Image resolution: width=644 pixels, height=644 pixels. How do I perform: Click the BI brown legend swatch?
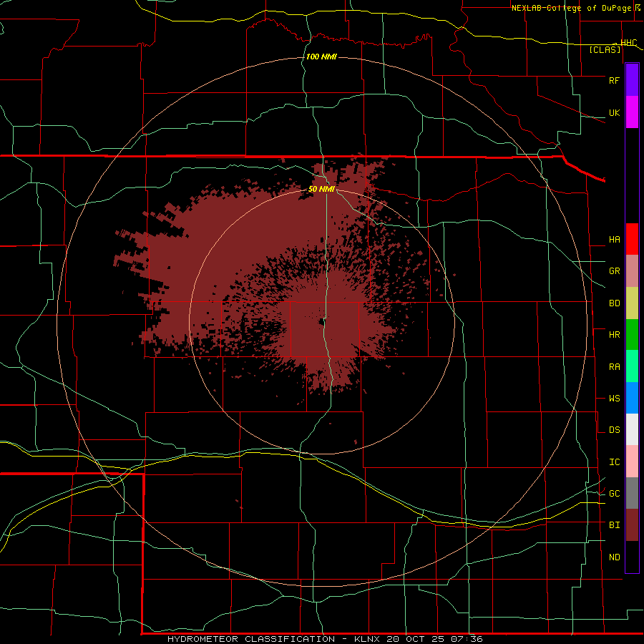pyautogui.click(x=632, y=525)
